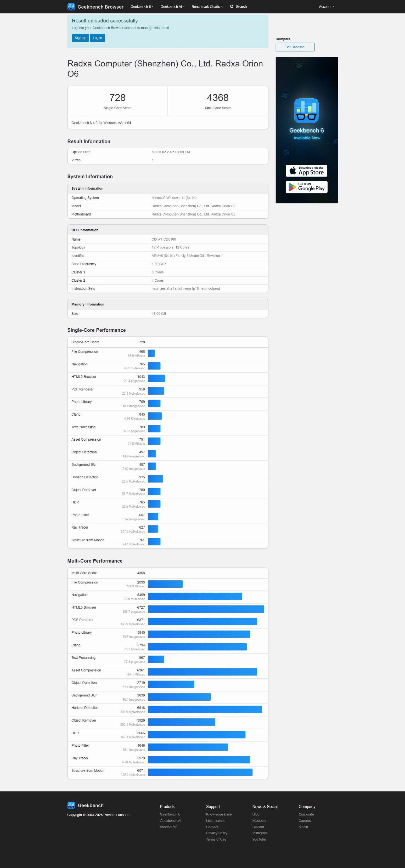Click the search magnifier icon in navbar

coord(232,7)
